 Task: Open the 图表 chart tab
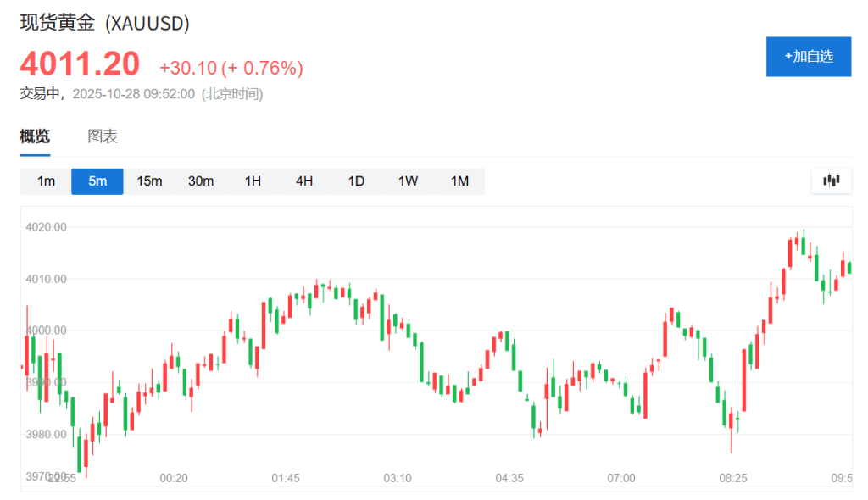[103, 136]
